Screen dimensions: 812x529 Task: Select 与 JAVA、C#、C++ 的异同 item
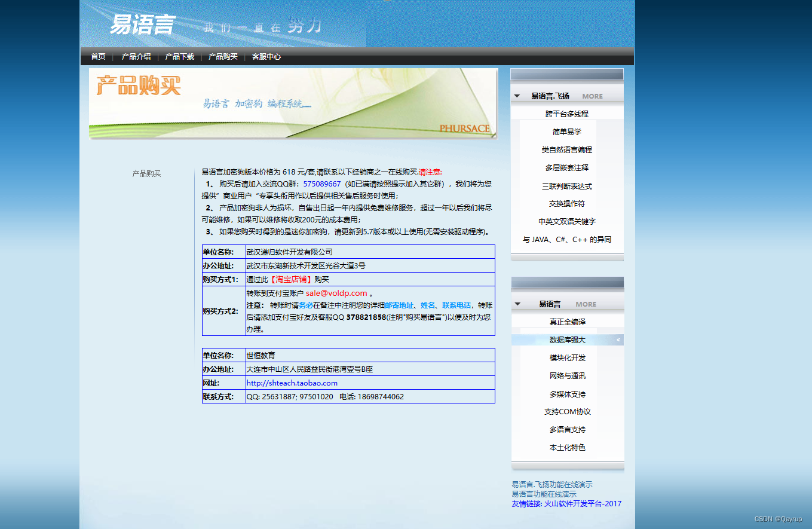pyautogui.click(x=567, y=239)
